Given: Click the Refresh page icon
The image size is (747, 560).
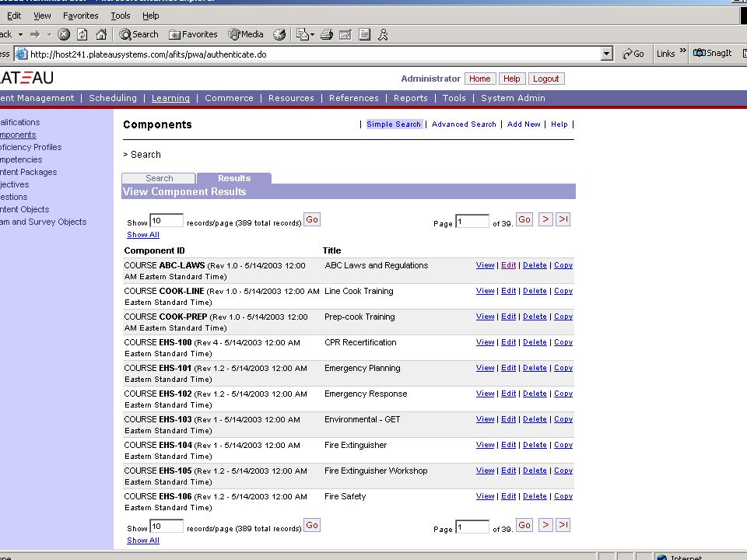Looking at the screenshot, I should click(82, 34).
